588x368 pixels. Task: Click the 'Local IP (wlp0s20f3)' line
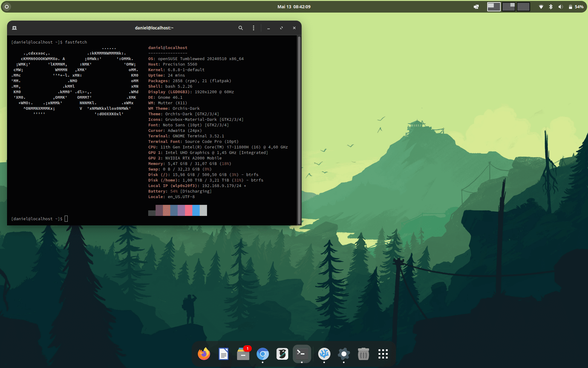point(197,186)
